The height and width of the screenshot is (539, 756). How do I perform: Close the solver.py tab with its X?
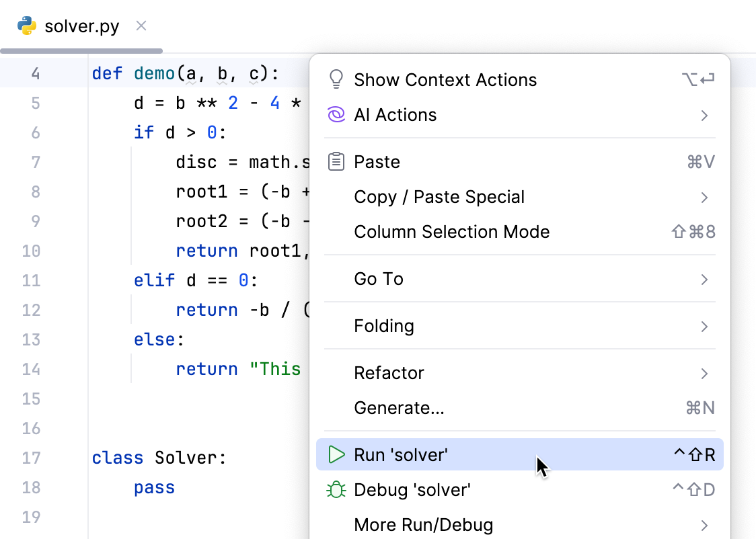(x=141, y=25)
